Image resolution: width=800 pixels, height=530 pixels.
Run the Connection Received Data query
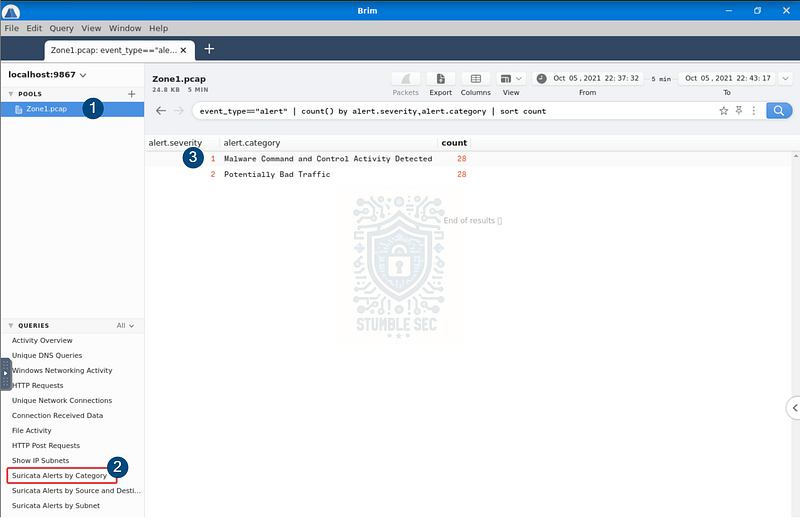(x=57, y=416)
